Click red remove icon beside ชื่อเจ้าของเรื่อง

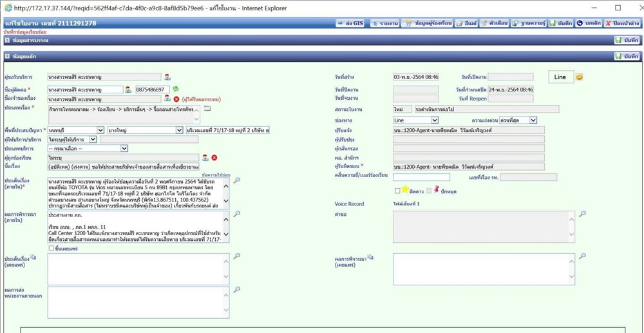pos(176,99)
